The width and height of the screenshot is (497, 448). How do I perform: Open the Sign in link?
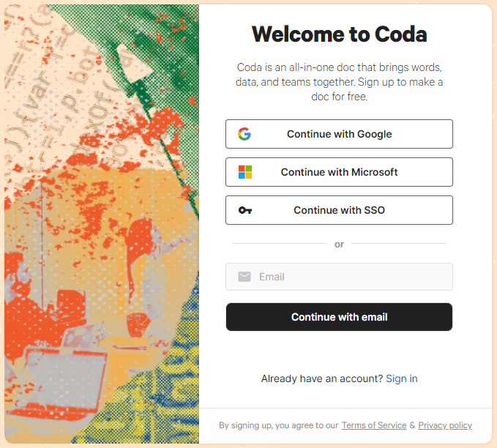point(402,378)
